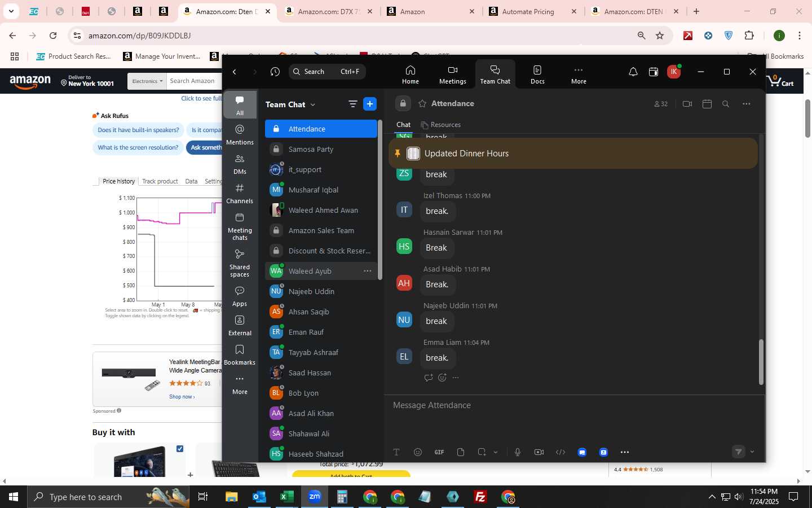Switch to the Resources tab
Image resolution: width=812 pixels, height=508 pixels.
(441, 125)
